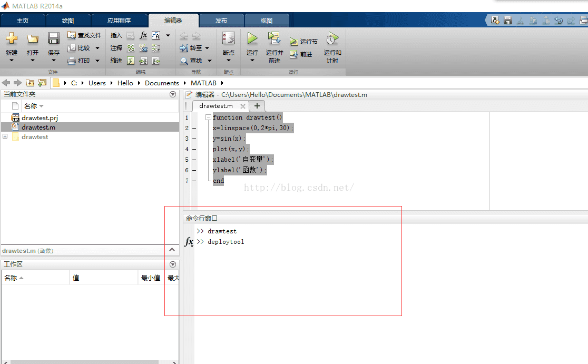Select drawtest.prj in file list
Viewport: 588px width, 364px height.
pos(40,117)
